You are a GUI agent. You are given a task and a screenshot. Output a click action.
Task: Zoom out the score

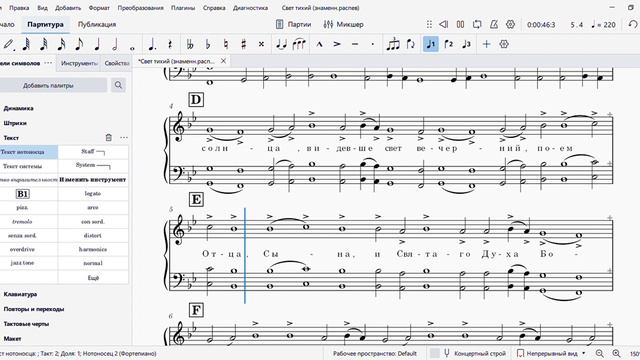tap(600, 353)
